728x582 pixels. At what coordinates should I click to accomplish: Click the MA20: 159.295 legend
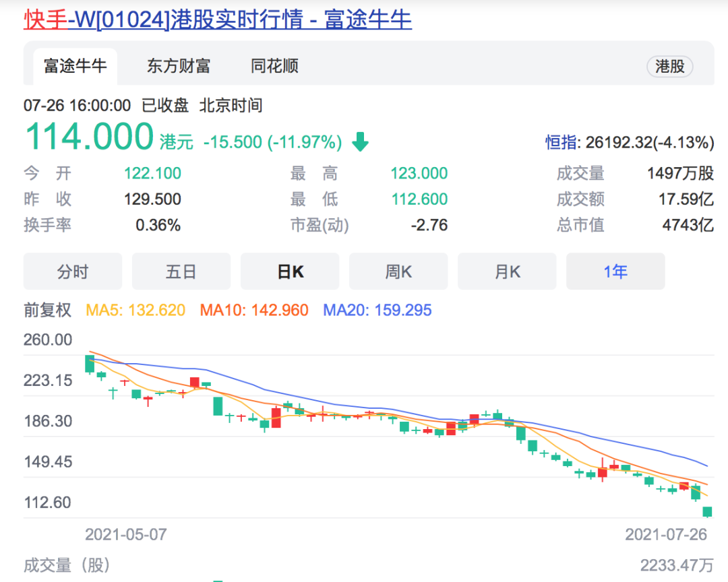click(377, 310)
